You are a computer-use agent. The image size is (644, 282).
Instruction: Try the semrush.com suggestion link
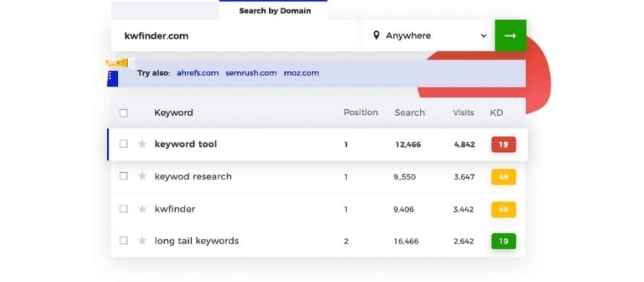pos(251,73)
